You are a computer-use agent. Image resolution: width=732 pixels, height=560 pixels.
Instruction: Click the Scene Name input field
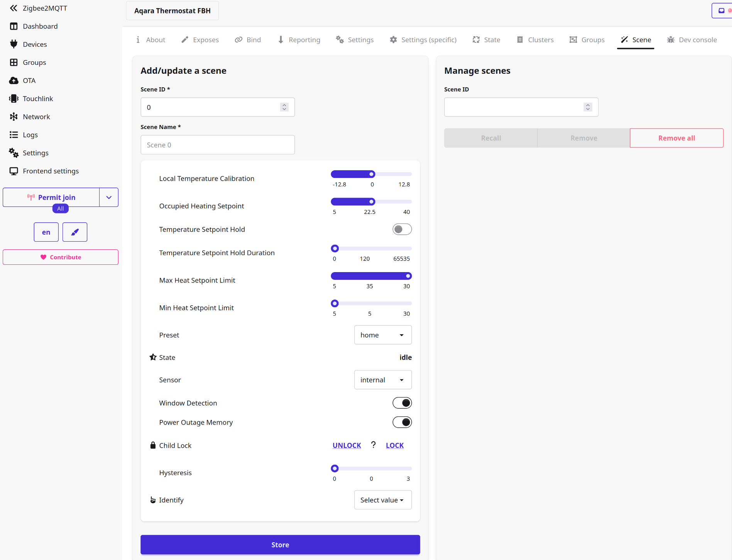pyautogui.click(x=217, y=145)
